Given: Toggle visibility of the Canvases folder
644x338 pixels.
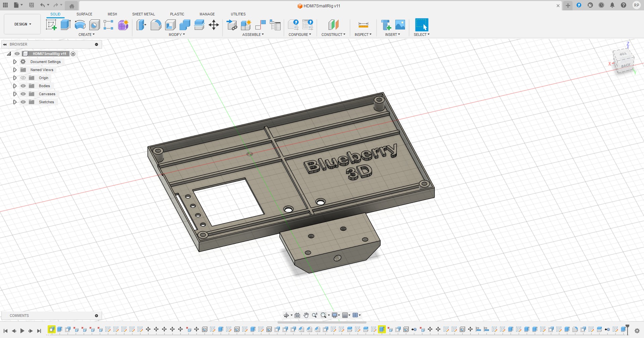Looking at the screenshot, I should click(x=23, y=94).
